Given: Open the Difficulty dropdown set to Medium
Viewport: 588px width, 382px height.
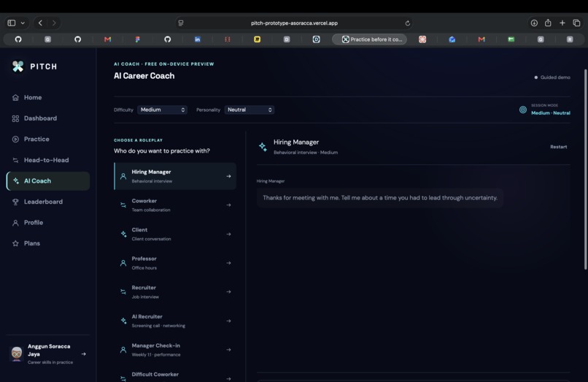Looking at the screenshot, I should (x=162, y=110).
